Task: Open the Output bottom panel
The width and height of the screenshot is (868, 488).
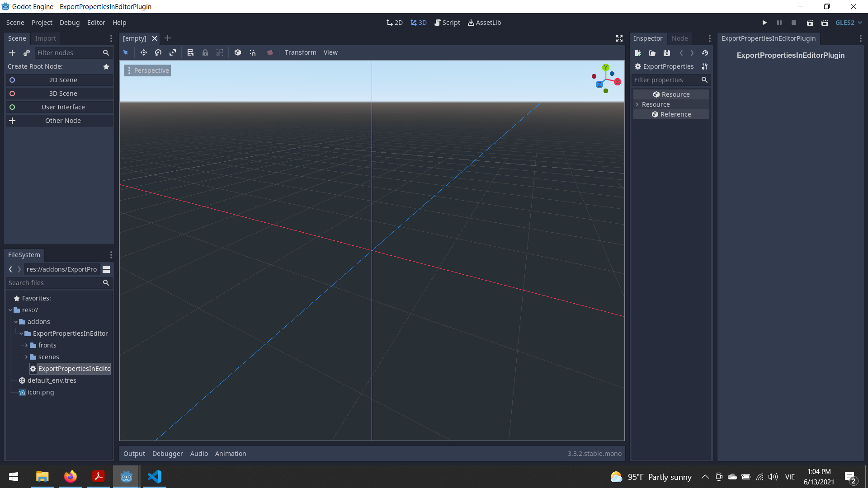Action: tap(134, 454)
